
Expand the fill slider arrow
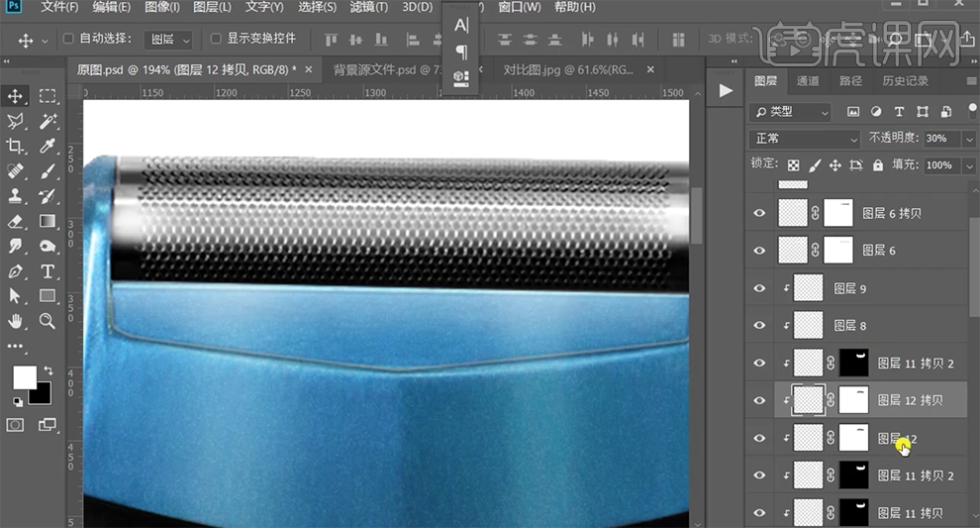(969, 165)
